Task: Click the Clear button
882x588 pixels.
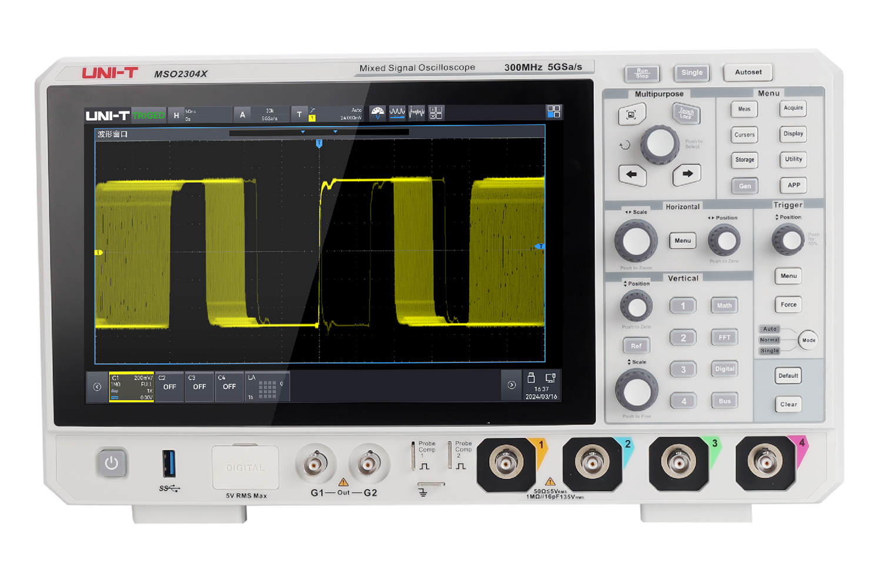Action: click(789, 405)
